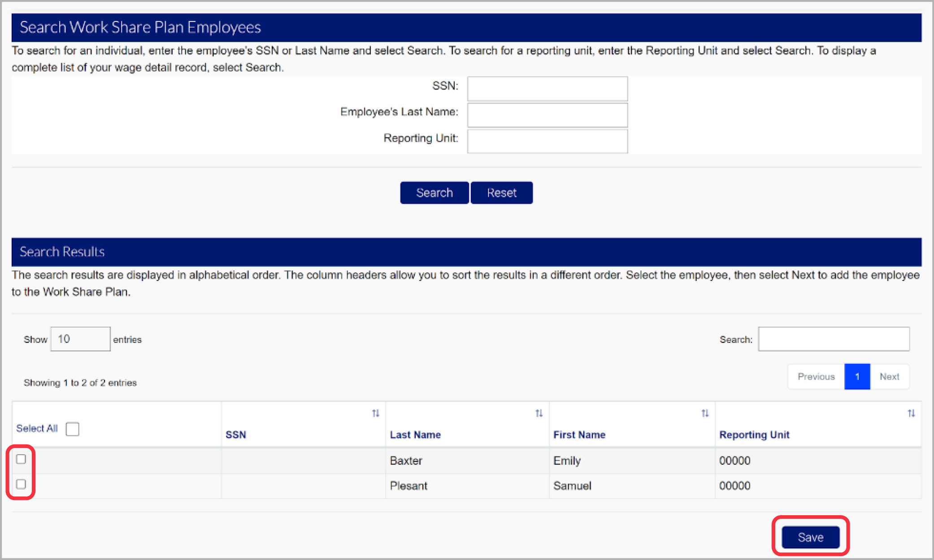
Task: Toggle First Name column sort icon
Action: pos(705,413)
